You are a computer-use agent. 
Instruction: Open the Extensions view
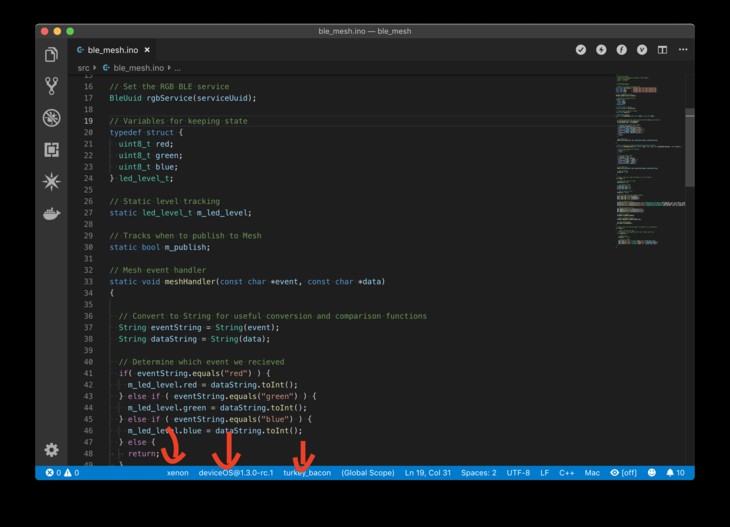click(51, 149)
